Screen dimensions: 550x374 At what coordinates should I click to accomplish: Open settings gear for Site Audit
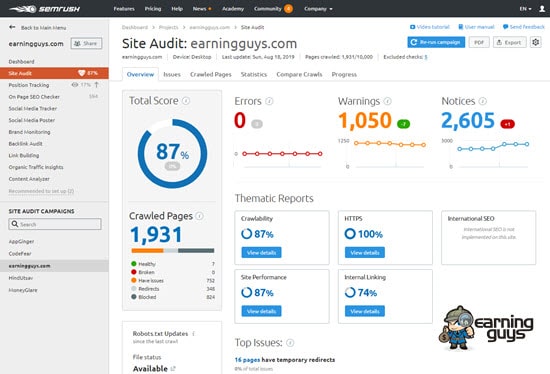coord(535,42)
